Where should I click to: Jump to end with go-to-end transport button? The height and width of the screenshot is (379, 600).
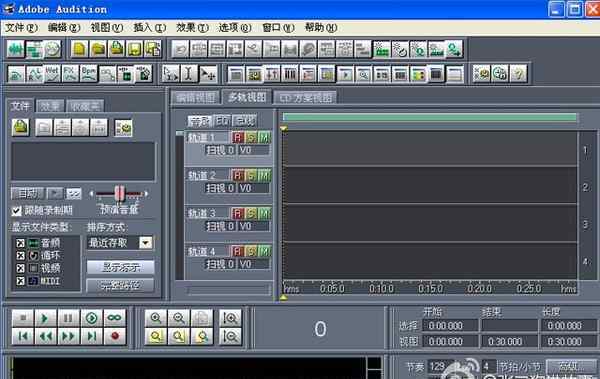tap(91, 337)
